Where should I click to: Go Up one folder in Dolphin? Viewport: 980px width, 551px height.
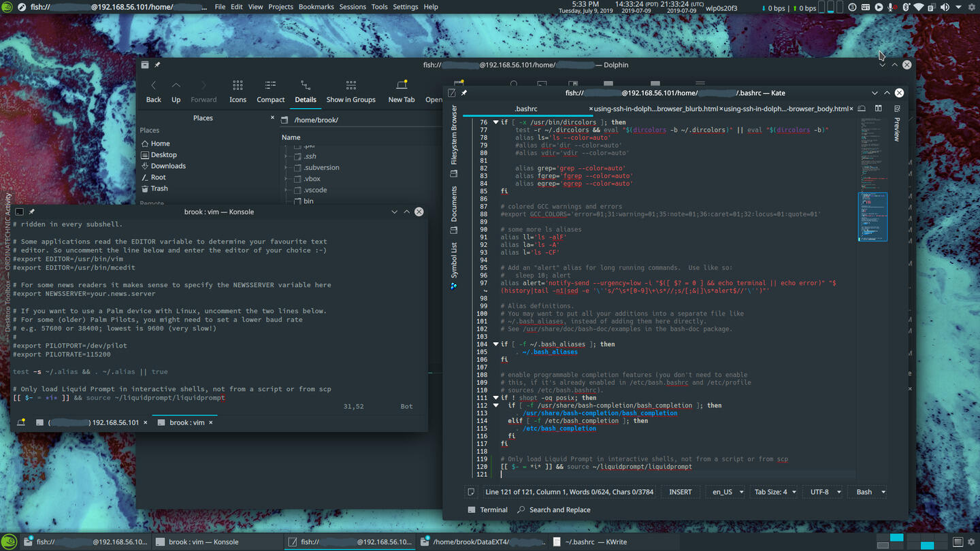coord(176,92)
